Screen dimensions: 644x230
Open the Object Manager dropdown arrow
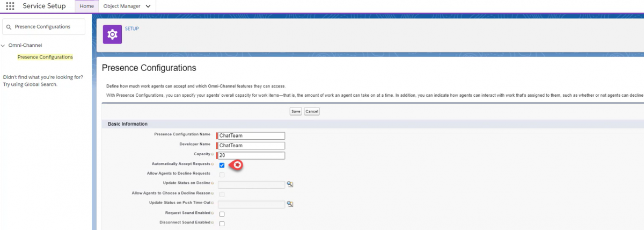(148, 6)
